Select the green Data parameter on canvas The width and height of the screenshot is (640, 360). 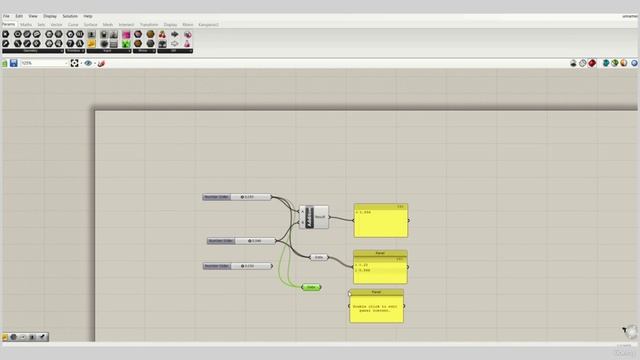[x=311, y=287]
